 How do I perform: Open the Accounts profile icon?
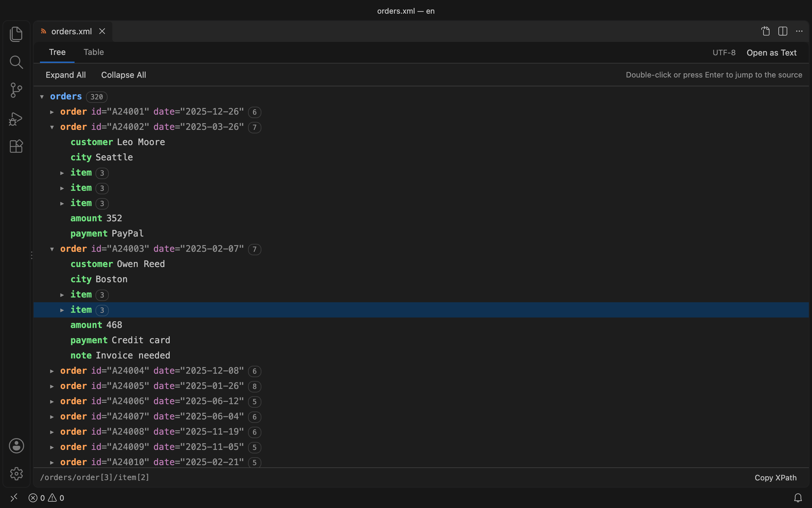pos(16,446)
